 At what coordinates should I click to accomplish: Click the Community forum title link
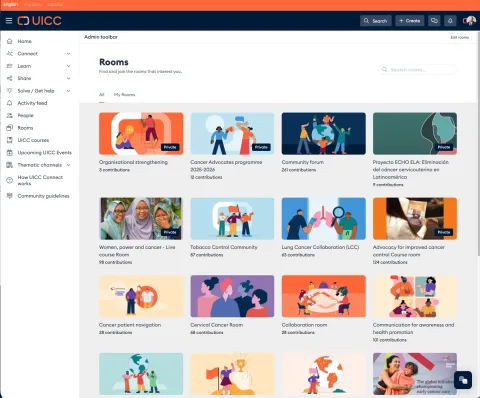click(x=303, y=162)
